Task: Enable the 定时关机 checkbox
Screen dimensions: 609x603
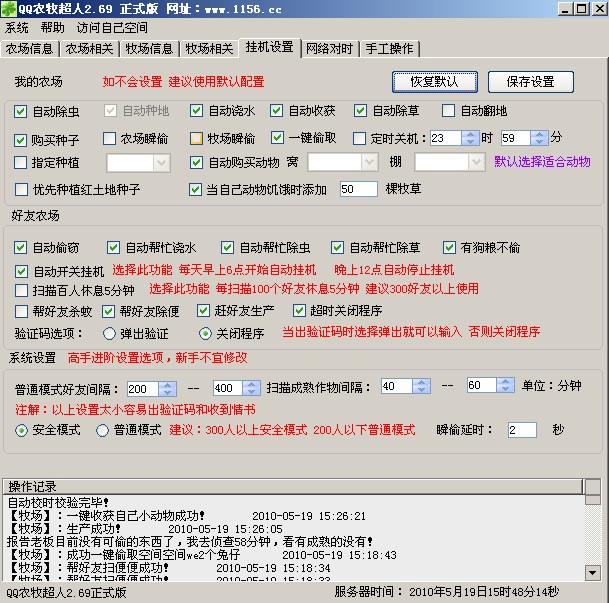Action: pyautogui.click(x=359, y=138)
